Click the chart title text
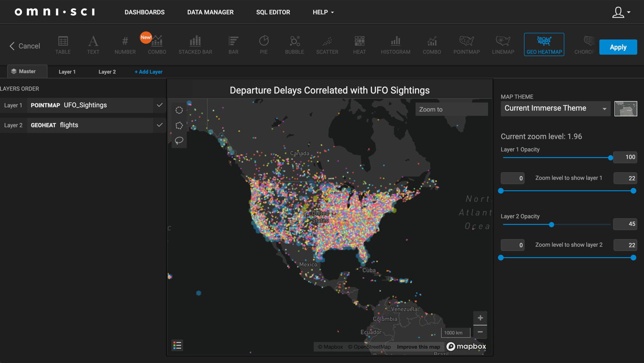Viewport: 644px width, 363px height. tap(330, 90)
